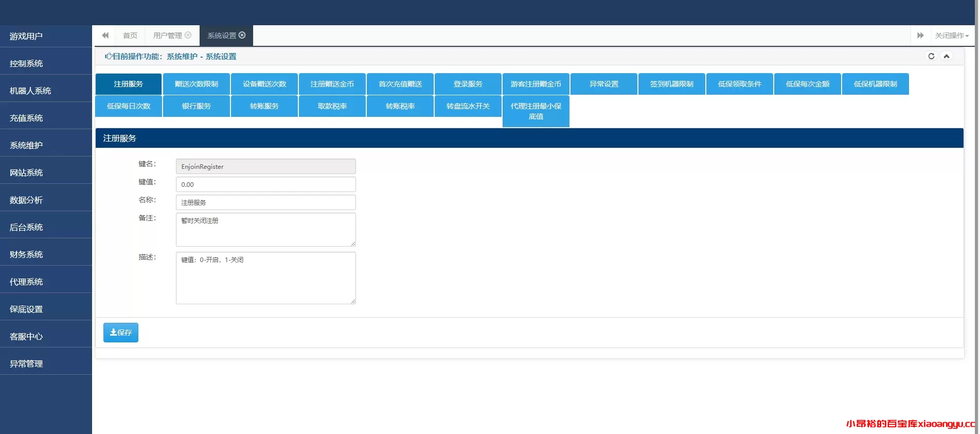
Task: Click the 转盘流水开关 button
Action: 468,106
